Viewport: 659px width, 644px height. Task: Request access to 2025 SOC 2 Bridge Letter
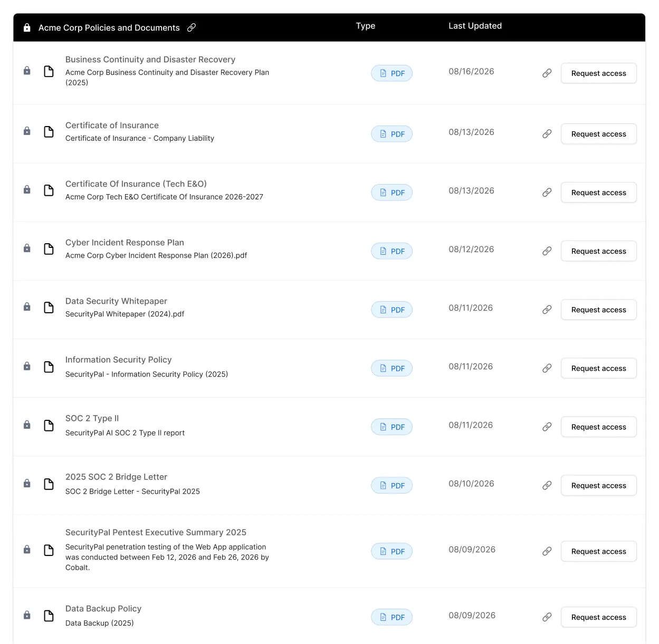(599, 485)
